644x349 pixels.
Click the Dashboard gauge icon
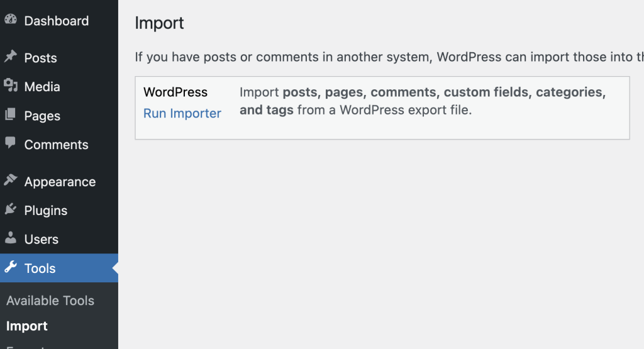click(11, 19)
